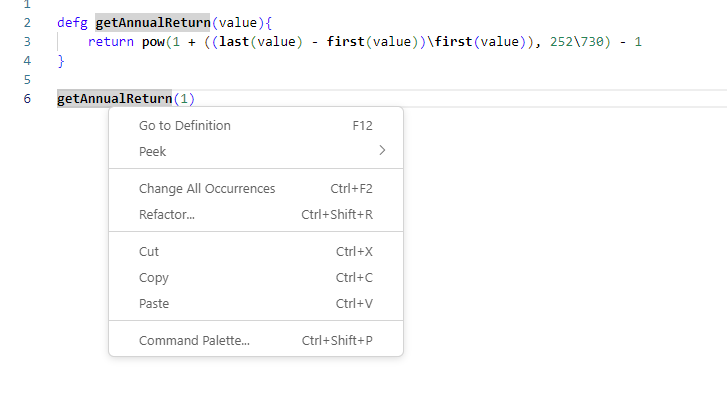Click getAnnualReturn in the function definition line
Viewport: 727px width, 412px height.
pos(153,22)
